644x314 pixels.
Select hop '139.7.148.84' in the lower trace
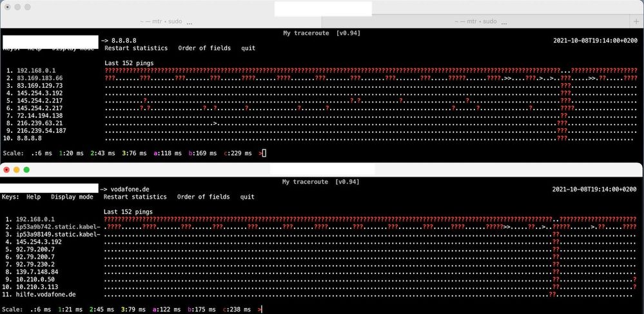pyautogui.click(x=37, y=272)
